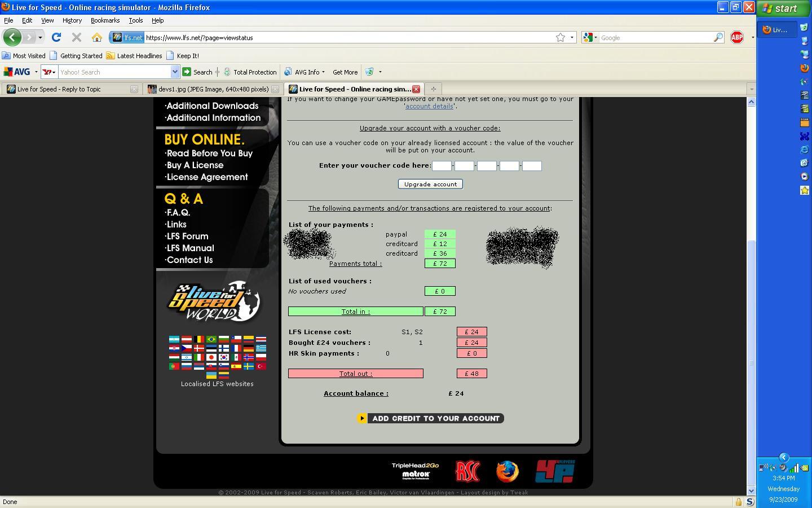
Task: Click the AVG Total Protection button
Action: coord(250,72)
